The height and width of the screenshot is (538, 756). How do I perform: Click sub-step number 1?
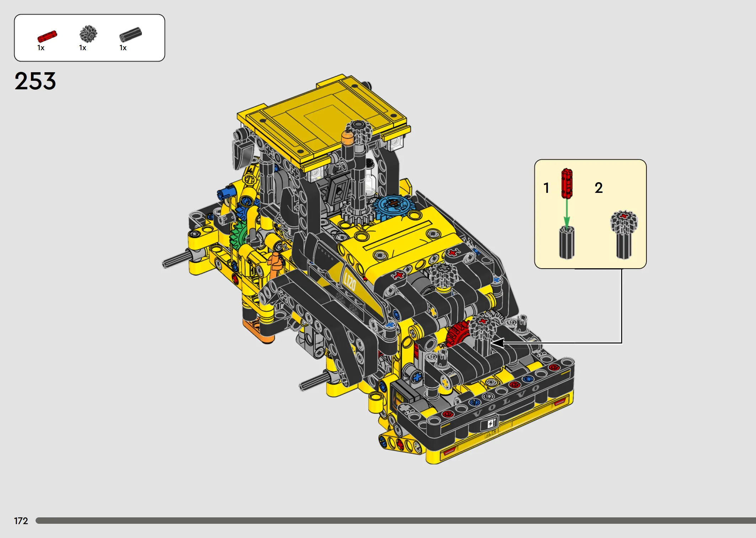[x=546, y=188]
